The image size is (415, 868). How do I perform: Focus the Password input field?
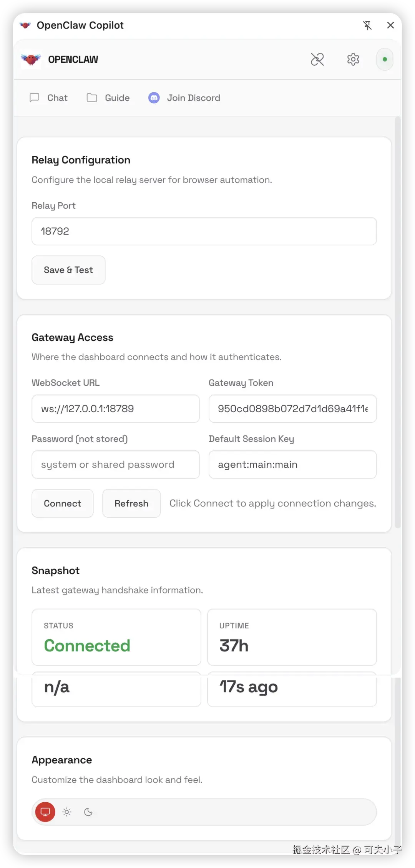pos(116,465)
